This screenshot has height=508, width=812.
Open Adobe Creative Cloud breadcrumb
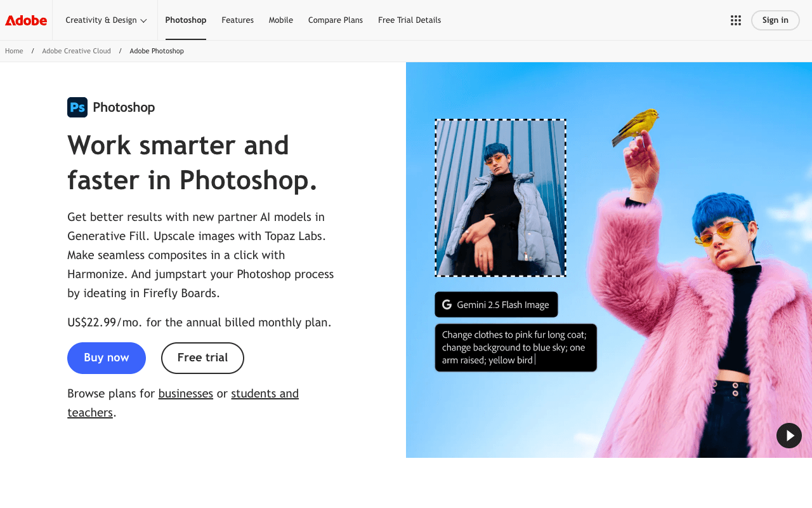click(76, 50)
